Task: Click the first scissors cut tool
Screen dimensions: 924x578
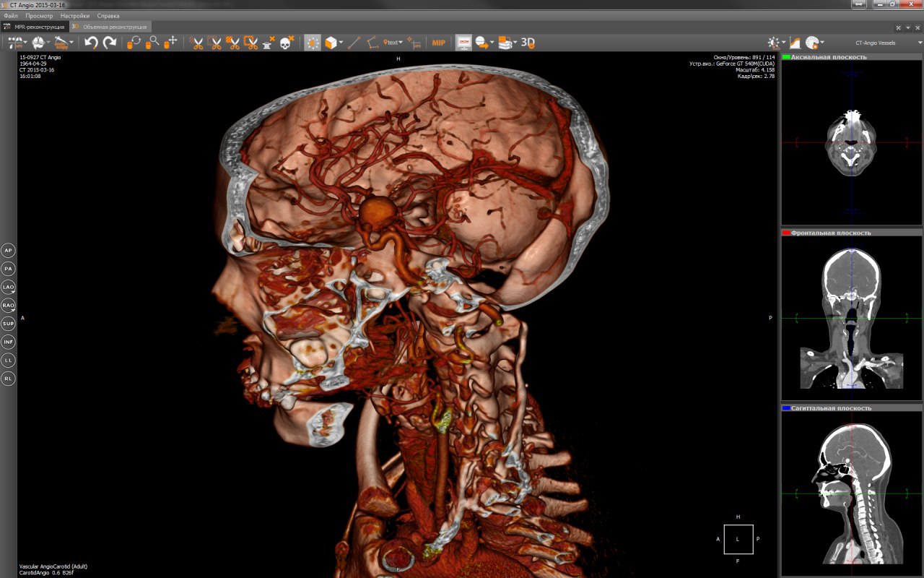Action: 196,43
